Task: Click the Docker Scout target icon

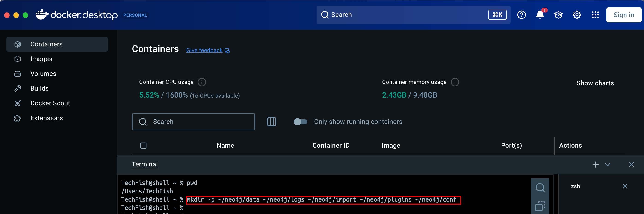Action: [18, 103]
